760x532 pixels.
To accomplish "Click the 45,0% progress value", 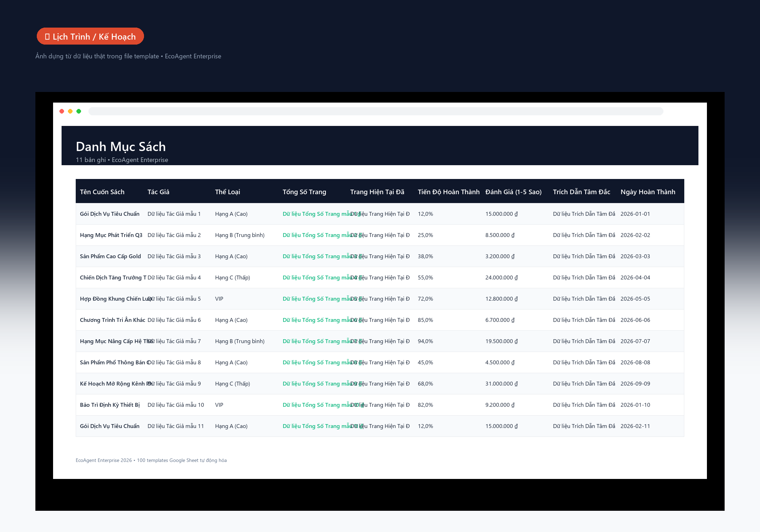I will click(425, 362).
